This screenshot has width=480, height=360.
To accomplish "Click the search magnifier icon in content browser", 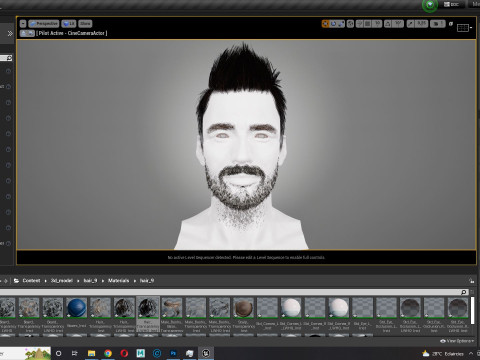I will (464, 292).
